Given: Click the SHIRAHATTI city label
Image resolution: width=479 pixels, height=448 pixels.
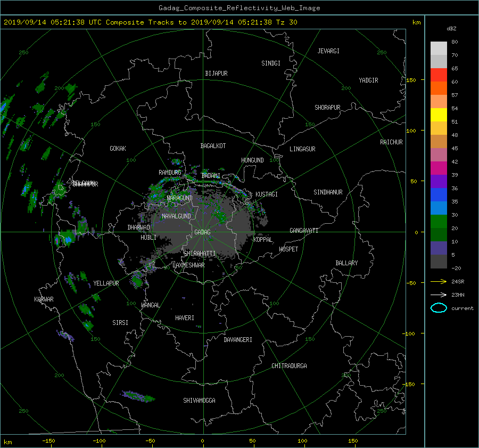Looking at the screenshot, I should tap(200, 254).
